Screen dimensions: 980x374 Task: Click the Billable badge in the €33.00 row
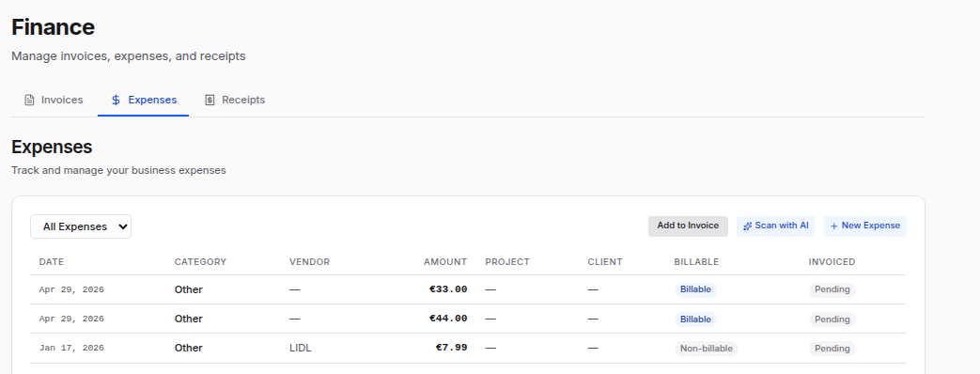click(x=695, y=289)
